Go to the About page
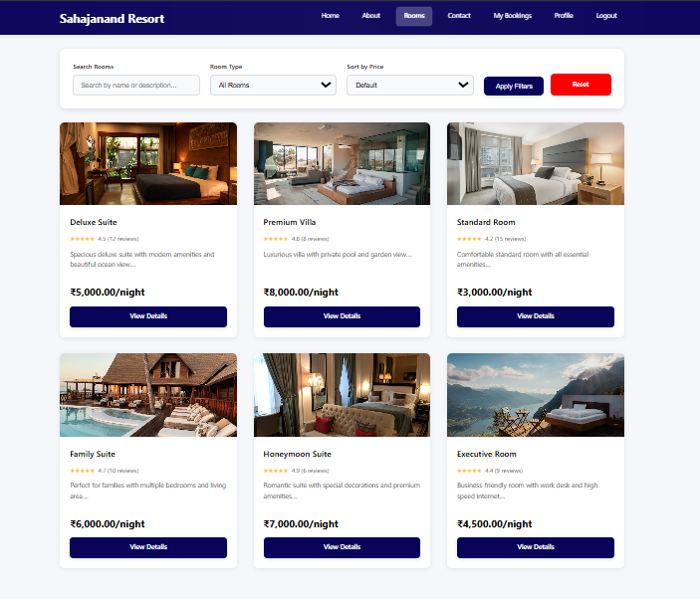Screen dimensions: 700x599 (370, 16)
